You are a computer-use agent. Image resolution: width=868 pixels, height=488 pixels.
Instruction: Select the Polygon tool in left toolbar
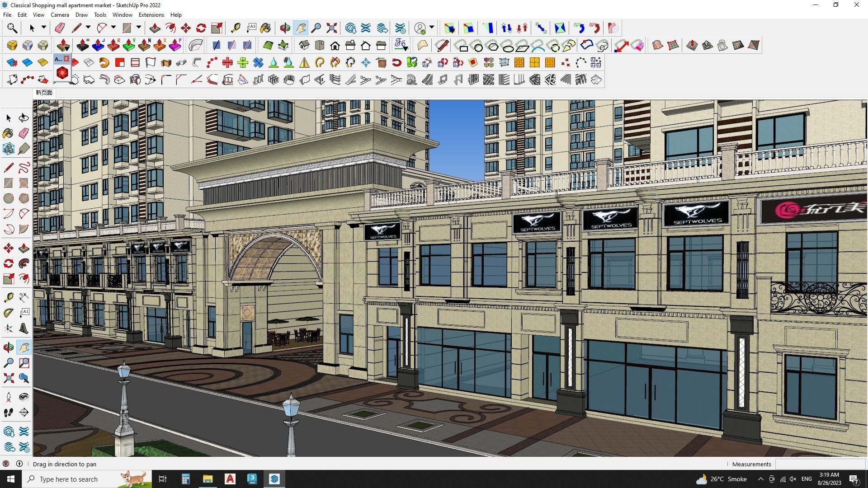tap(24, 198)
